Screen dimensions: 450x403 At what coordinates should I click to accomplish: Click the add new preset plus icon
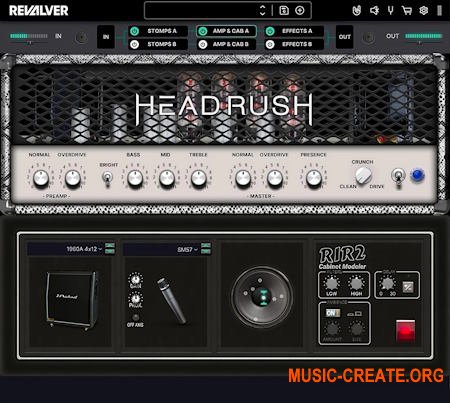click(x=300, y=11)
